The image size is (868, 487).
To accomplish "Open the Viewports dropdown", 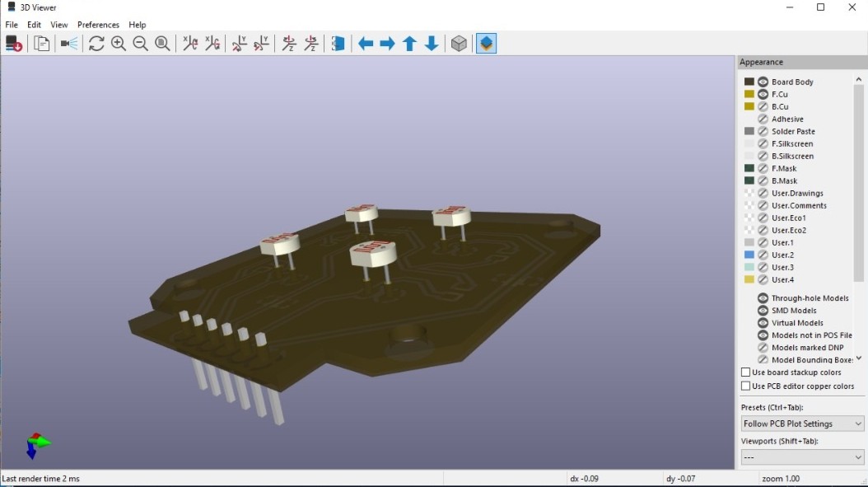I will click(802, 457).
